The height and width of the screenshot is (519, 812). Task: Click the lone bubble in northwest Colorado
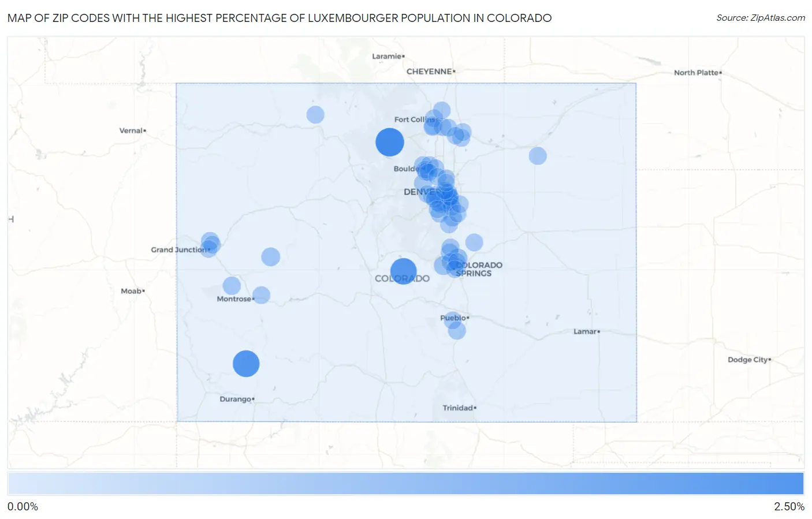[315, 115]
